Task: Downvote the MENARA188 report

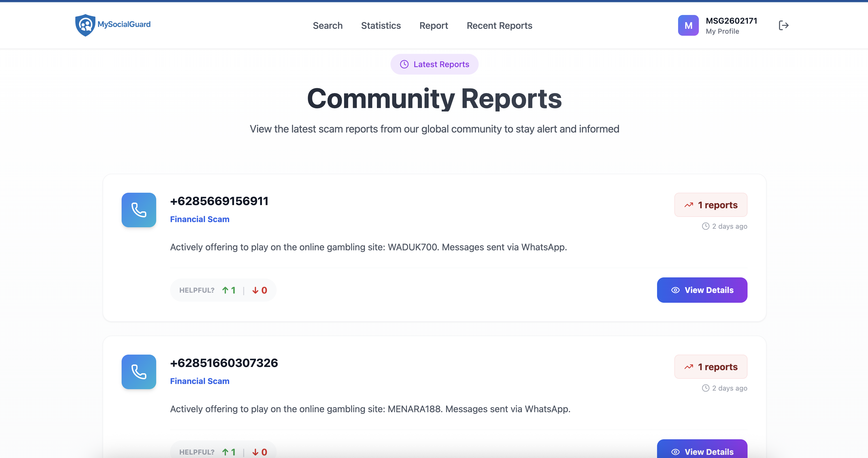Action: 259,452
